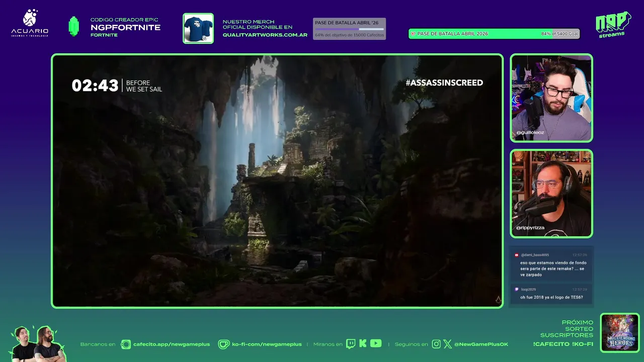Click the main jungle temple video feed

[277, 180]
